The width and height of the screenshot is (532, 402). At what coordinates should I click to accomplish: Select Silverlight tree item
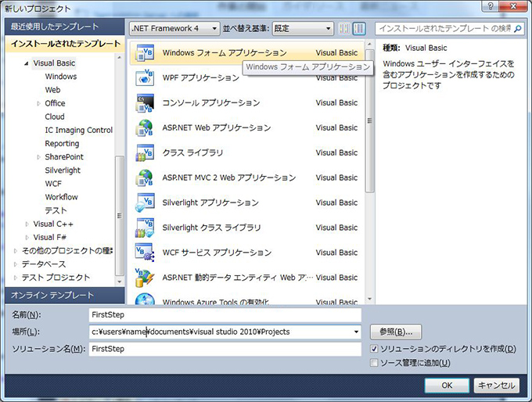[63, 170]
